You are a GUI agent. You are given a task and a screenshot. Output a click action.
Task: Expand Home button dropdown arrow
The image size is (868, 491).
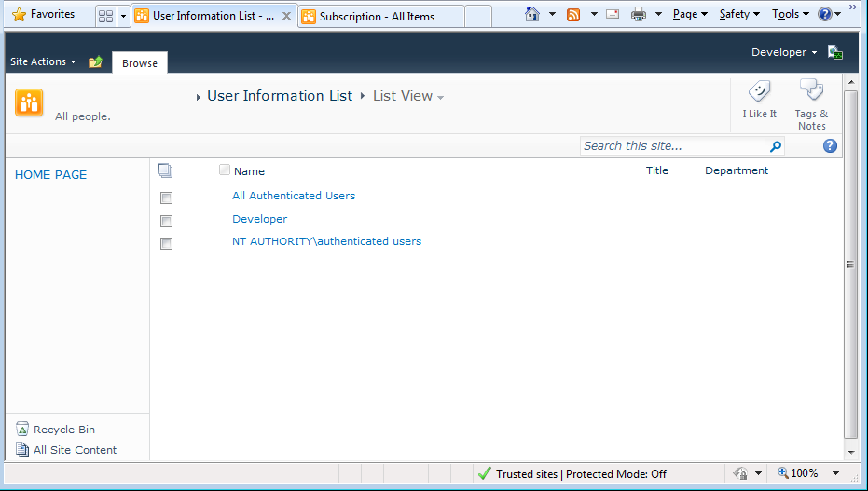pos(552,14)
